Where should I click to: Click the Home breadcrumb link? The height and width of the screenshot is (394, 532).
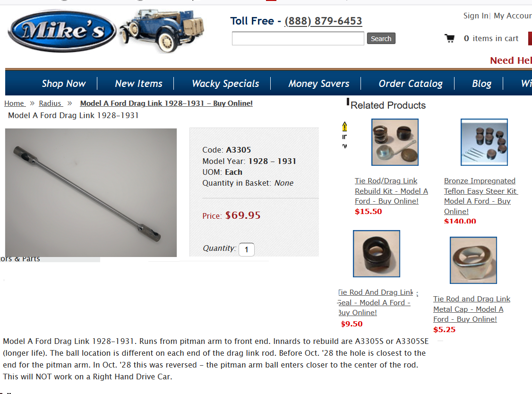(x=14, y=103)
